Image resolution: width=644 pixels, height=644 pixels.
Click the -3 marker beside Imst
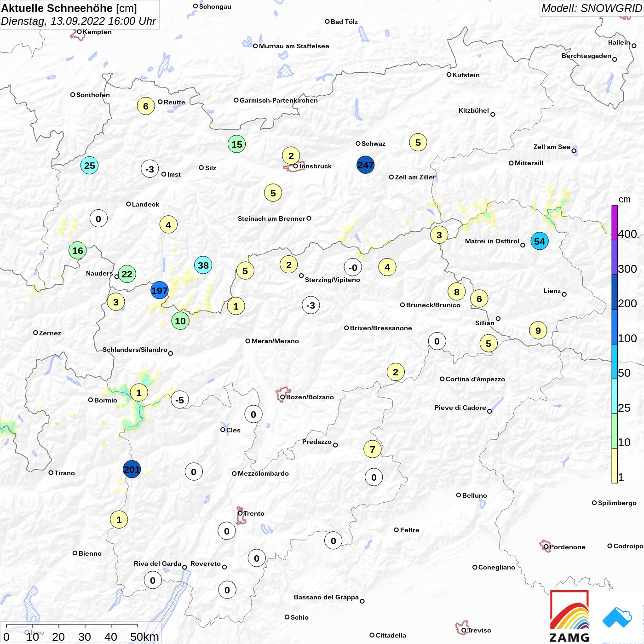[x=150, y=169]
